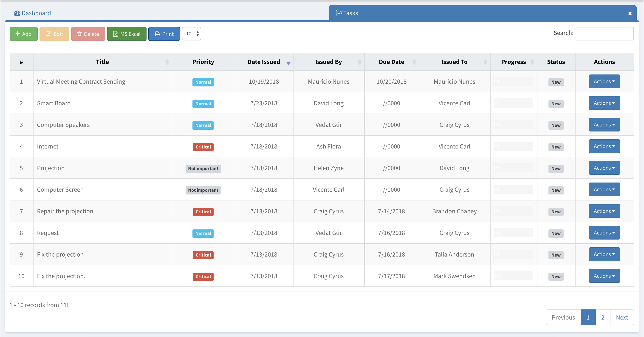The image size is (644, 337).
Task: Click the Print button
Action: click(x=164, y=34)
